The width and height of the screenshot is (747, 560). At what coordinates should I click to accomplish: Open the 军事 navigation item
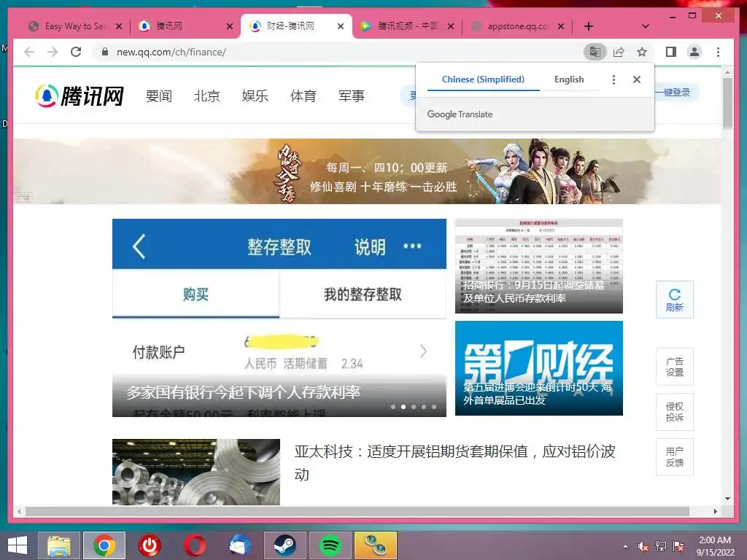pos(351,96)
